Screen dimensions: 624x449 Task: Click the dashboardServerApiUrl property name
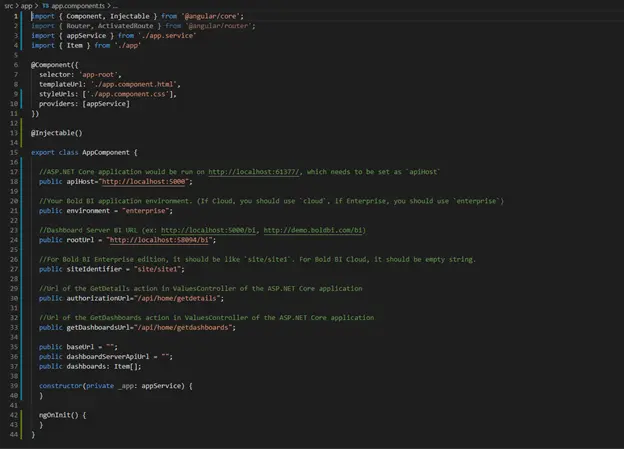point(107,357)
